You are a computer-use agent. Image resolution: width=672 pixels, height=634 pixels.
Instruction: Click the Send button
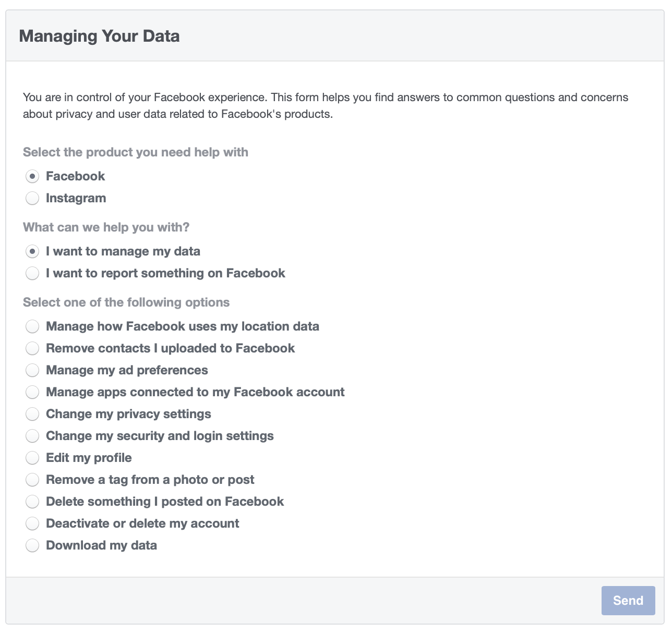click(x=628, y=601)
